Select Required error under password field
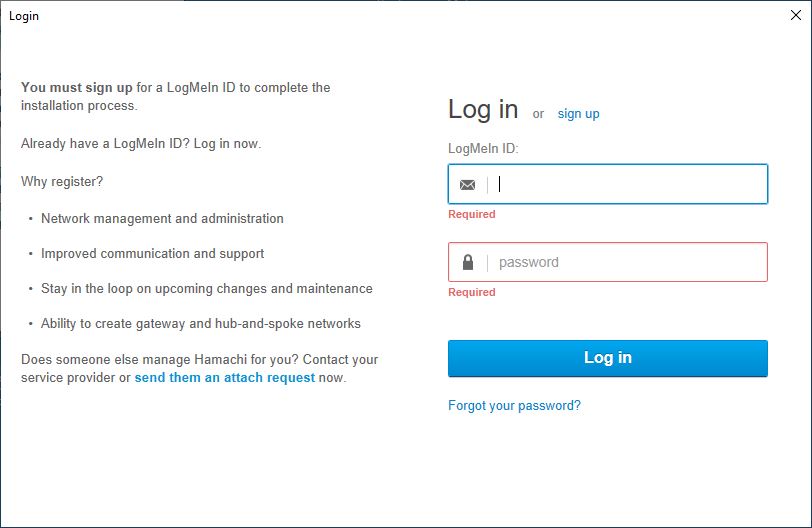The image size is (812, 528). click(x=472, y=292)
